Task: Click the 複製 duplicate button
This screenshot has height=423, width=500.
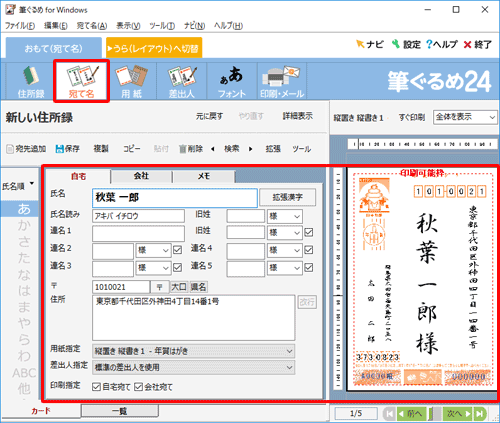Action: pyautogui.click(x=101, y=149)
